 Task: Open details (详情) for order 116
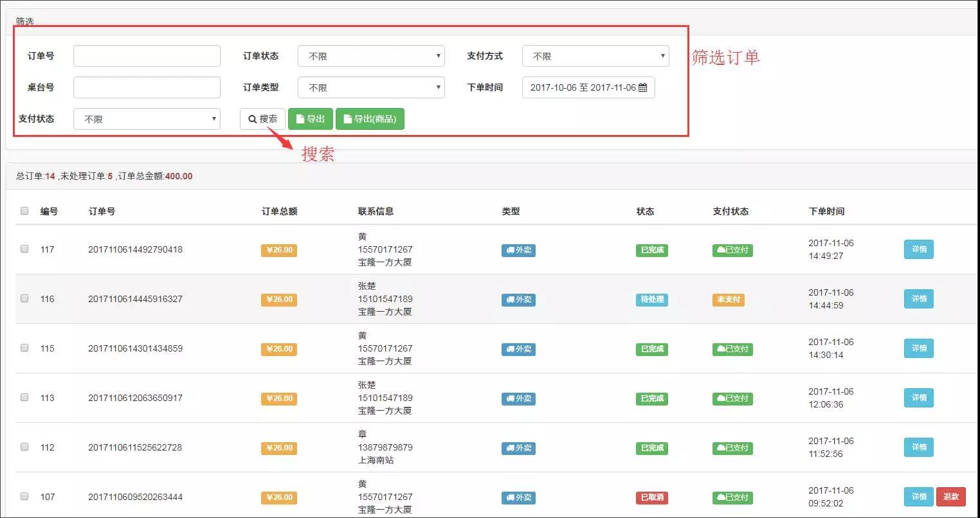[x=918, y=299]
